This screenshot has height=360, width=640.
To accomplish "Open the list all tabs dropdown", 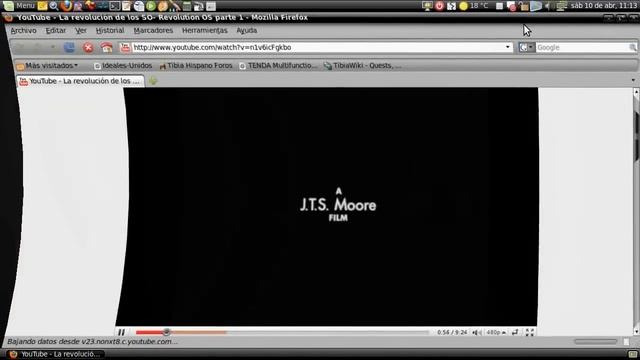I will [633, 80].
